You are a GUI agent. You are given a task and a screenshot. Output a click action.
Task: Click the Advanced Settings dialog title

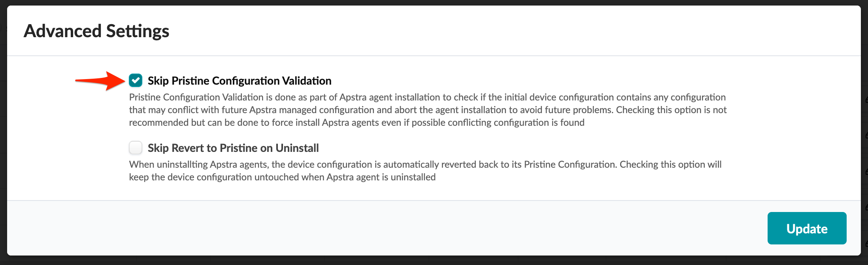click(x=96, y=31)
